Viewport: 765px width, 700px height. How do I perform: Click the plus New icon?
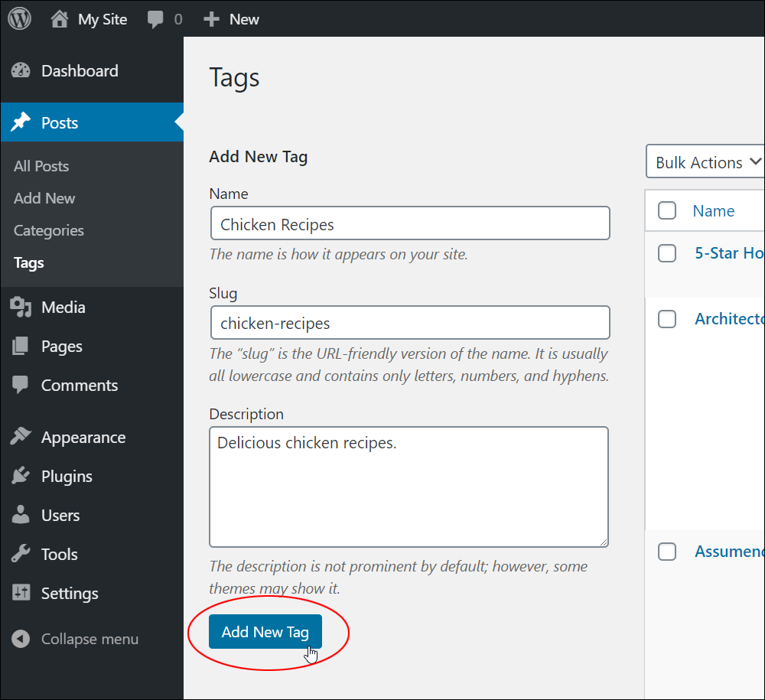pos(211,20)
